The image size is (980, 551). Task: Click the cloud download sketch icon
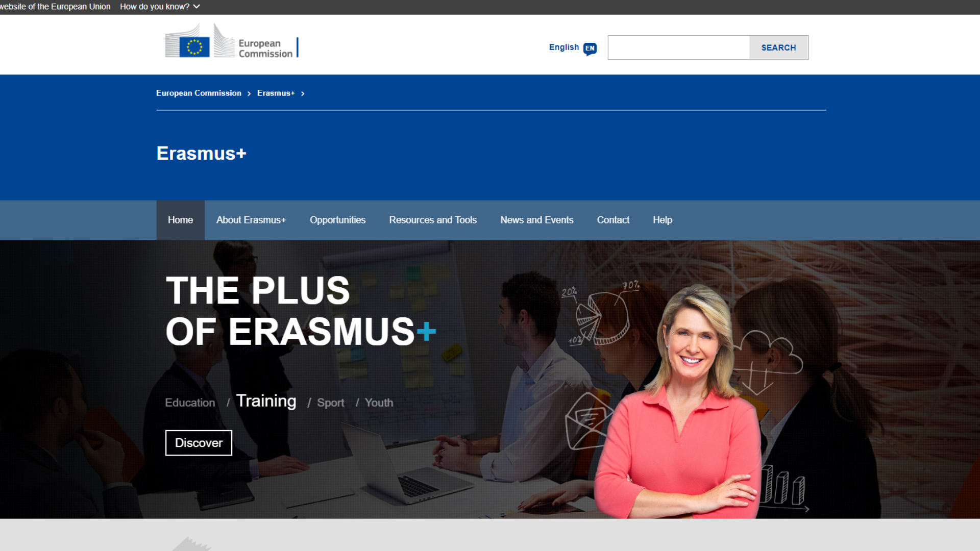(766, 360)
